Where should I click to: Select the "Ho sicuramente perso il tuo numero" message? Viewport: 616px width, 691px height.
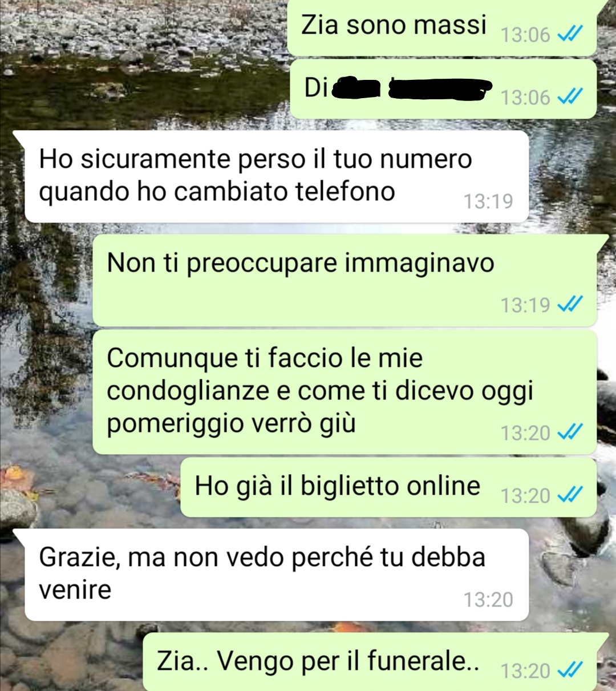coord(276,176)
